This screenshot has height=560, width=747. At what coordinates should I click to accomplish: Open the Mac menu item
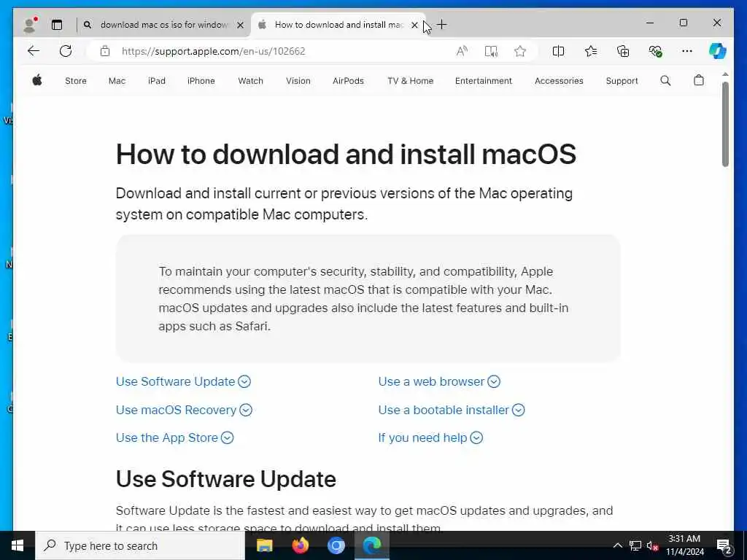pos(117,81)
